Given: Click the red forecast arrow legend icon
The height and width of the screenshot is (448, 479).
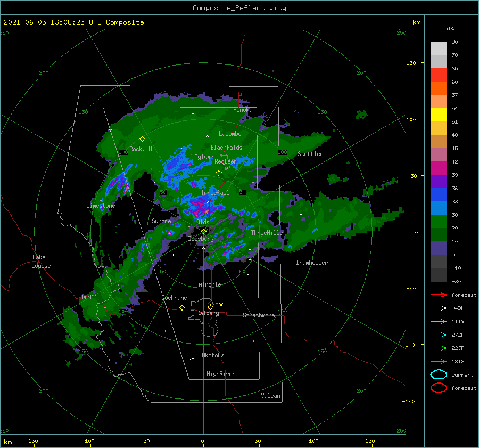Looking at the screenshot, I should (x=439, y=295).
